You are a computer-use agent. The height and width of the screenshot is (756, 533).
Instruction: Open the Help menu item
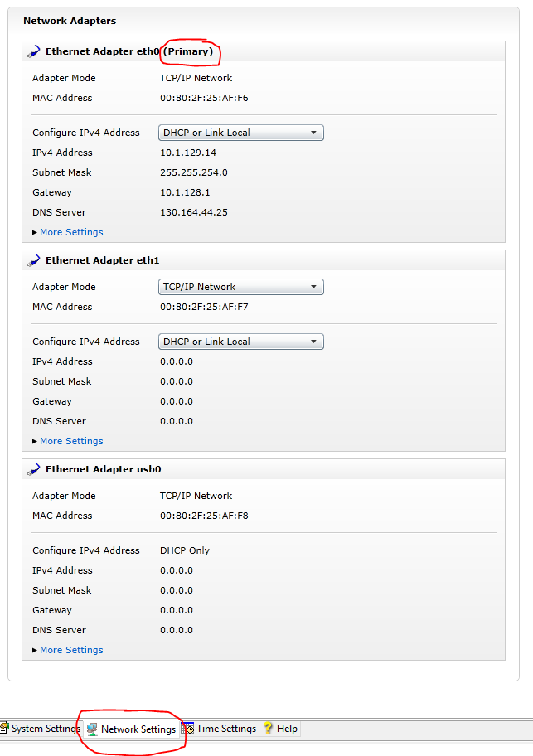click(286, 729)
